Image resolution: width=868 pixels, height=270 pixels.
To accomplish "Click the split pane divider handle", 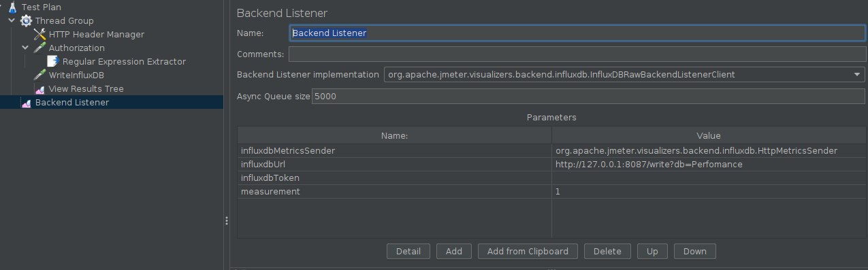I will coord(227,220).
